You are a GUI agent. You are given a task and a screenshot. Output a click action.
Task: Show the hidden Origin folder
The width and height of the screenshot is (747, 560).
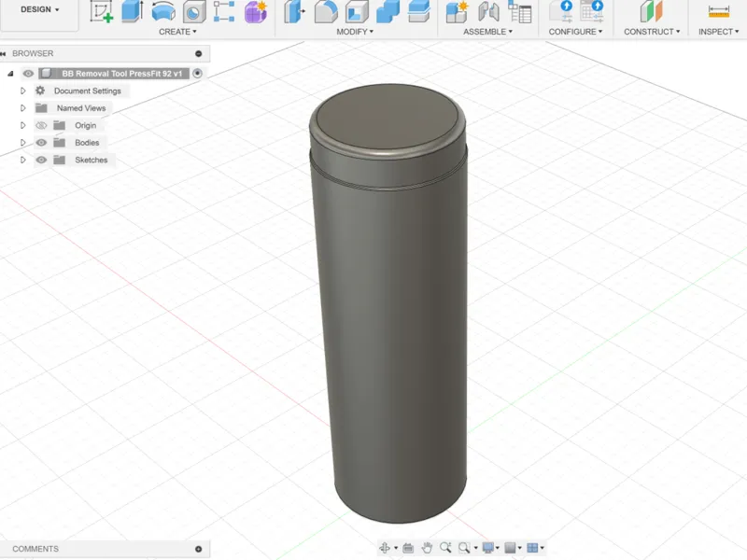41,125
